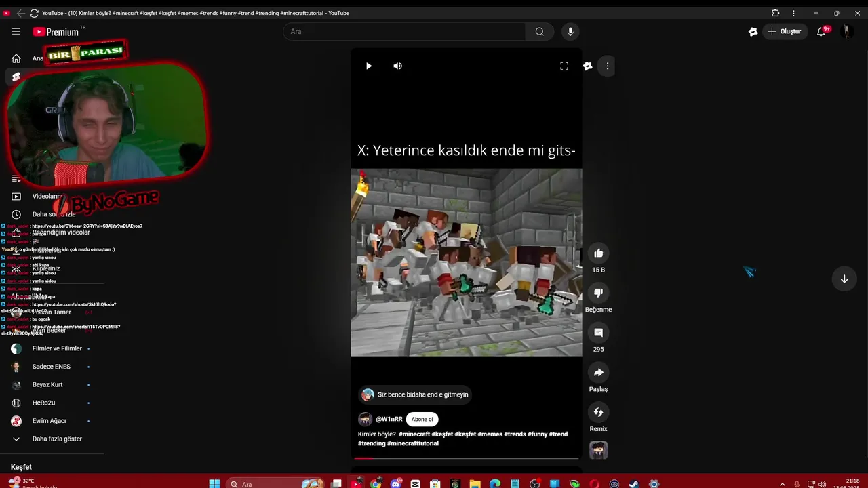The width and height of the screenshot is (868, 488).
Task: Click the Home icon in sidebar
Action: click(16, 58)
